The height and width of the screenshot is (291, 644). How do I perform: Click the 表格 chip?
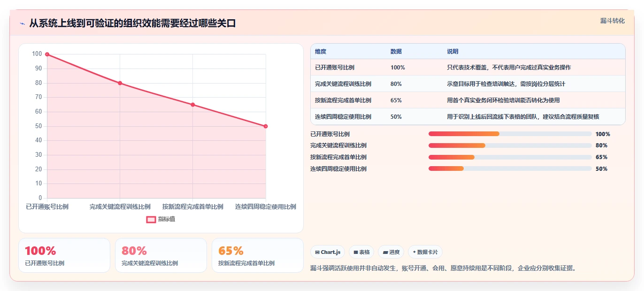tap(361, 252)
